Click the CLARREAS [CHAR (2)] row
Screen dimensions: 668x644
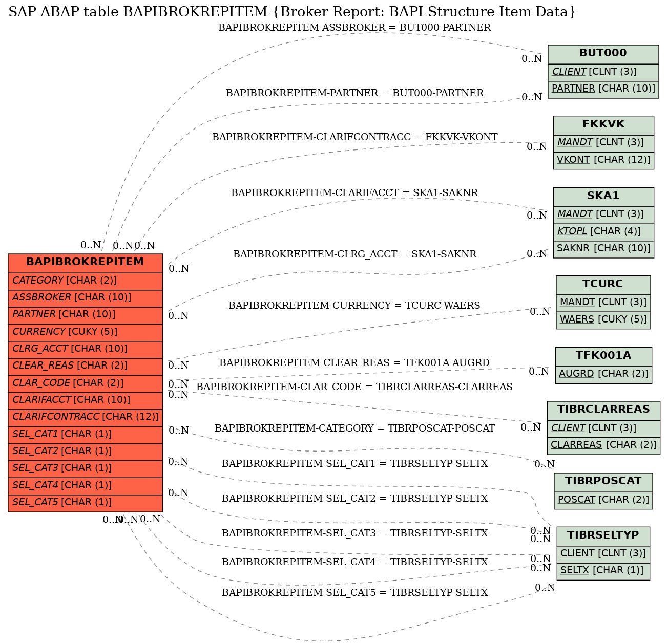603,445
